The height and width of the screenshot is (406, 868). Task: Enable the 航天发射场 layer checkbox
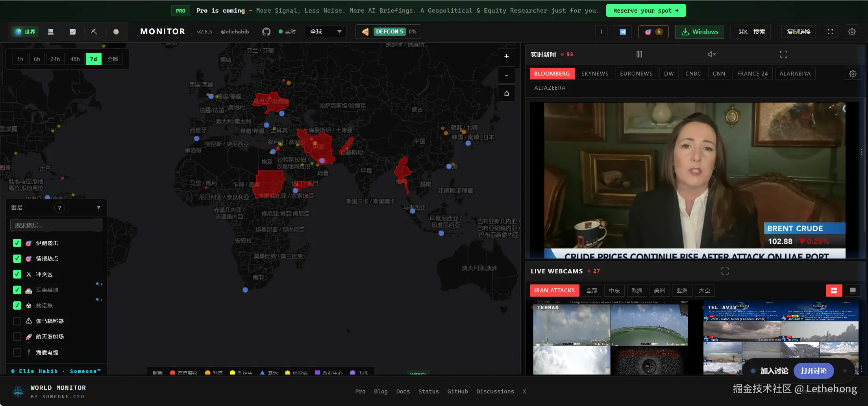pyautogui.click(x=17, y=337)
